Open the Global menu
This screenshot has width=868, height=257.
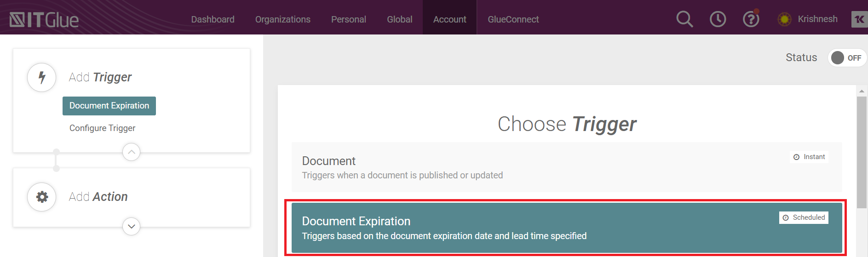(x=399, y=19)
